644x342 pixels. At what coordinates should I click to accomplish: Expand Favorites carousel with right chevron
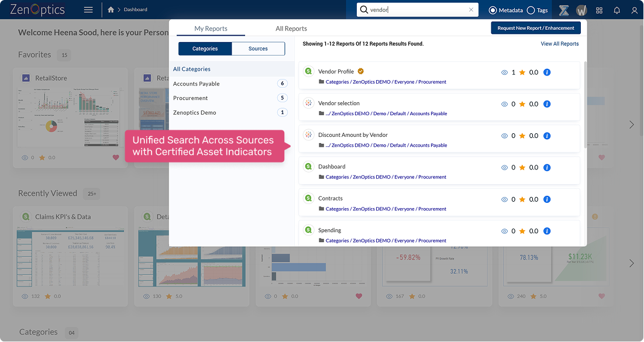(x=631, y=125)
